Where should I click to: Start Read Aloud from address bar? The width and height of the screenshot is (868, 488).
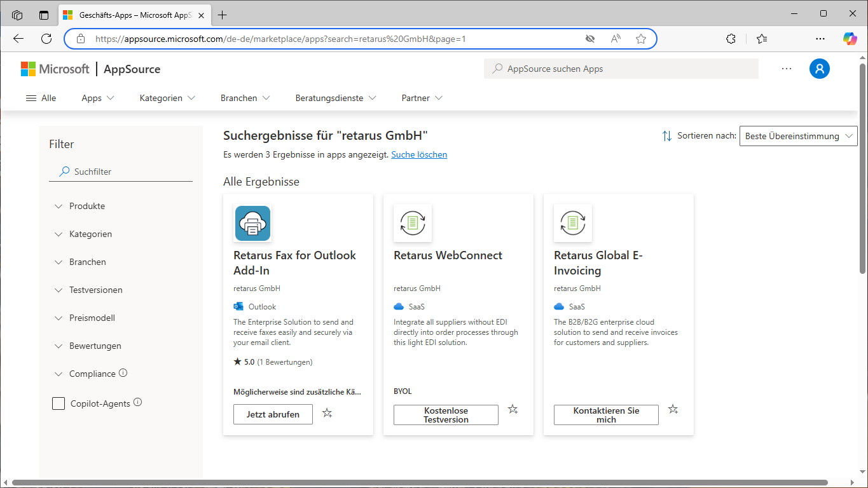click(x=616, y=39)
